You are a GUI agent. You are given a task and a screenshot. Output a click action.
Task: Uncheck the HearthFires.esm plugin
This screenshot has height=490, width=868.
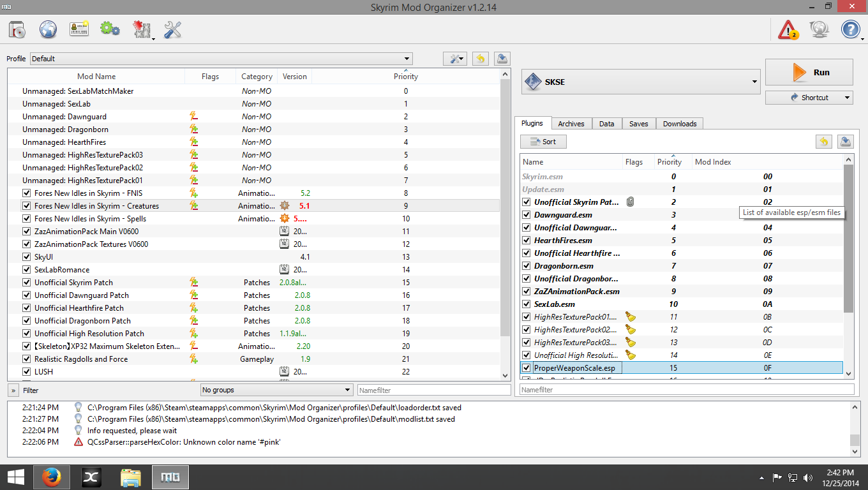[x=527, y=241]
